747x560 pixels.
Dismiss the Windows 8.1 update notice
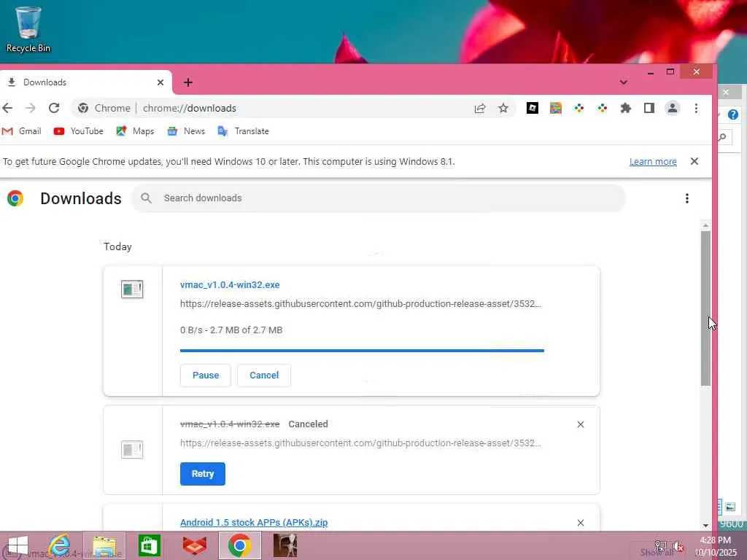[694, 161]
